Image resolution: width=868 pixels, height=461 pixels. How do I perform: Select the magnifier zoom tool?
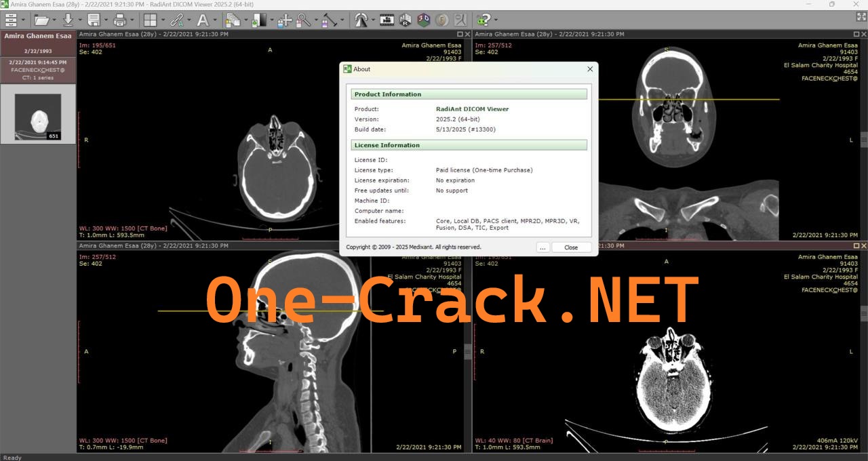[x=302, y=20]
